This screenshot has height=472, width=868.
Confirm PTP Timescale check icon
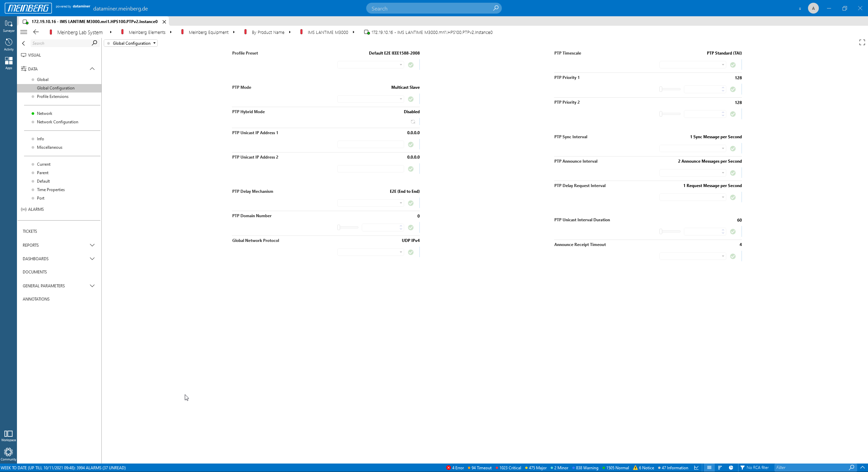click(x=733, y=65)
